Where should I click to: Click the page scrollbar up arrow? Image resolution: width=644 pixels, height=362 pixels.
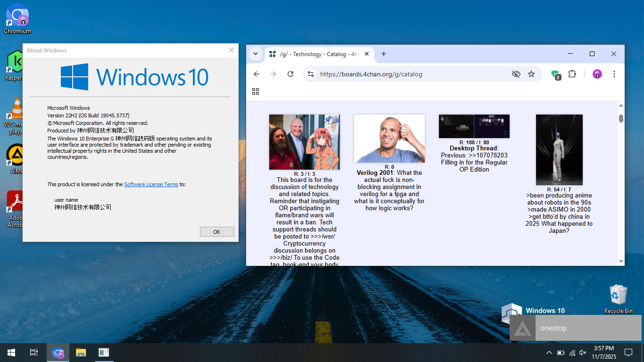pyautogui.click(x=621, y=106)
